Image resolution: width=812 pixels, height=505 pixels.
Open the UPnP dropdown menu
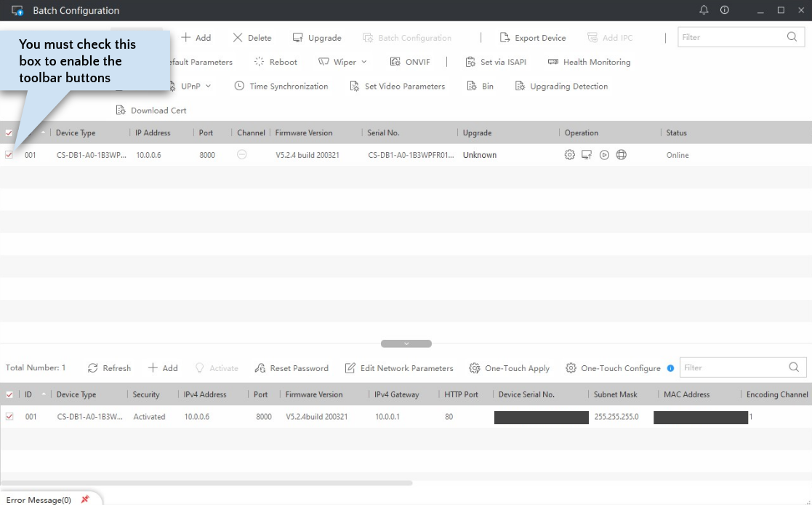point(191,86)
